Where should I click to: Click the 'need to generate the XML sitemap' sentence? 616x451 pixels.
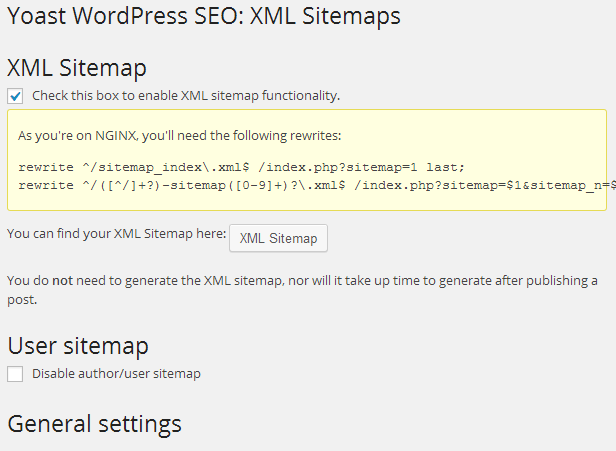(200, 280)
